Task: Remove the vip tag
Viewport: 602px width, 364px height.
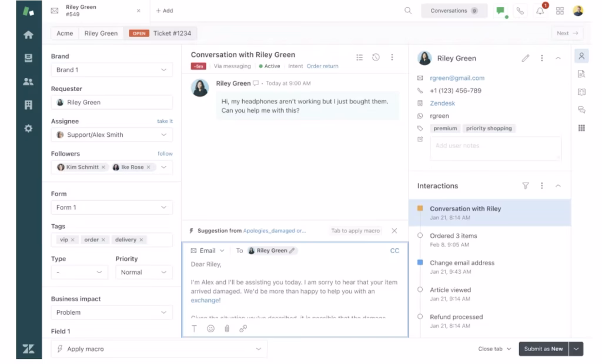Action: click(x=72, y=240)
